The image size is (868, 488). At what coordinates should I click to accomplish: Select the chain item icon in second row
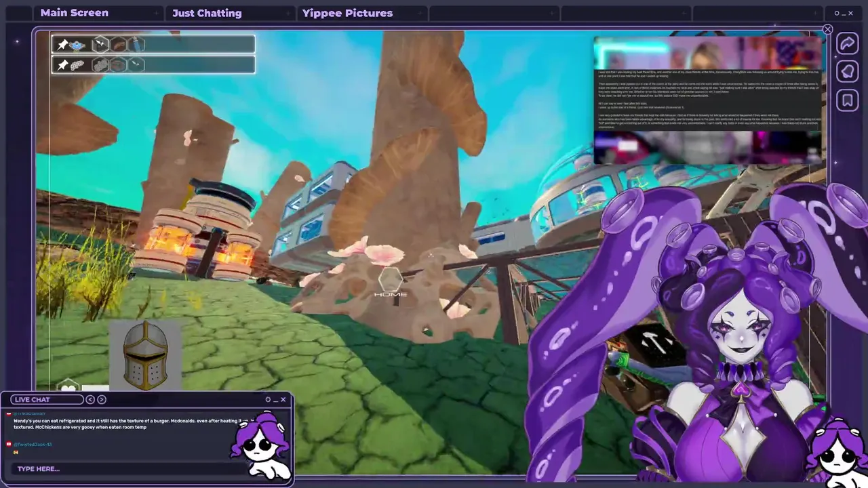pos(77,65)
